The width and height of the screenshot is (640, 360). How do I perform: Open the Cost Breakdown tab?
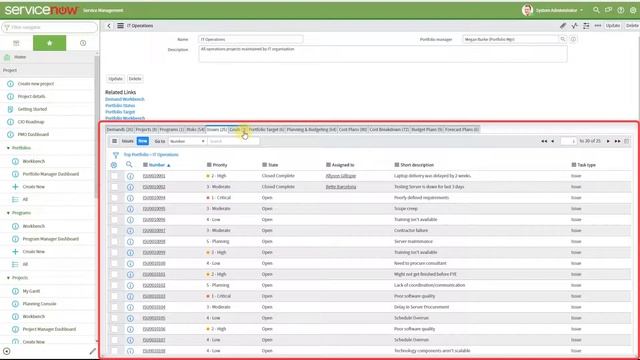(389, 129)
